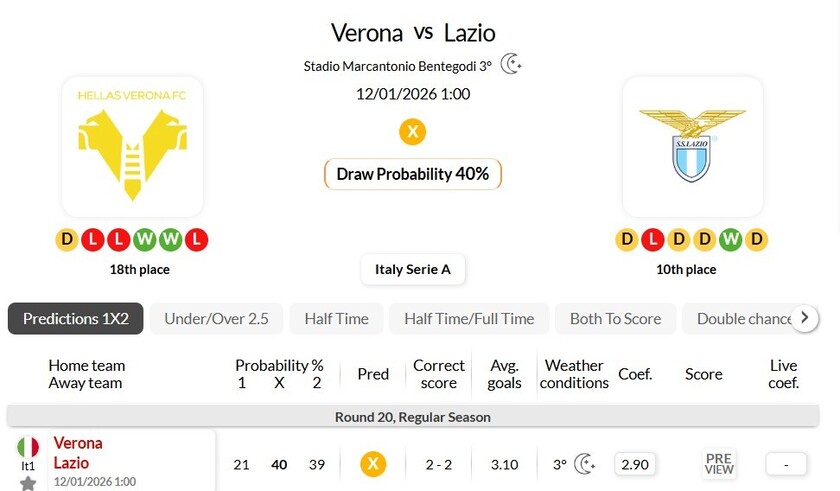Open the Double chance tab
840x491 pixels.
pyautogui.click(x=743, y=319)
